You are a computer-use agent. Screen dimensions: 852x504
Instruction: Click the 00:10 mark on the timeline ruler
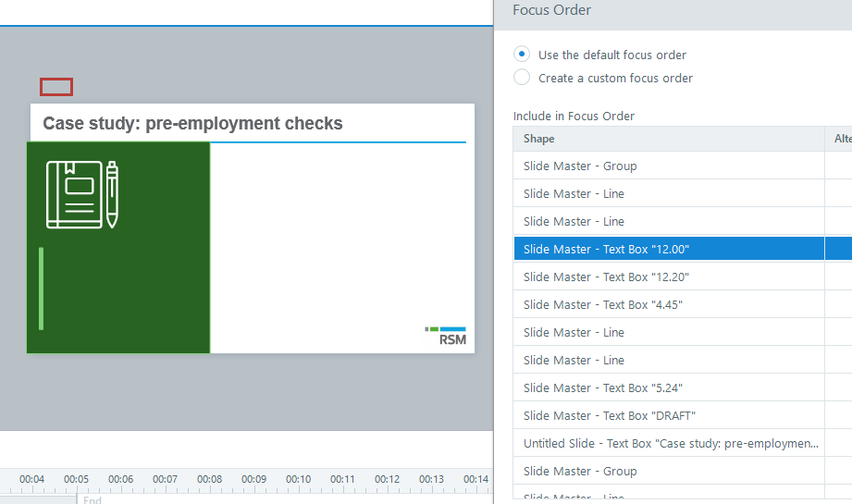click(298, 479)
